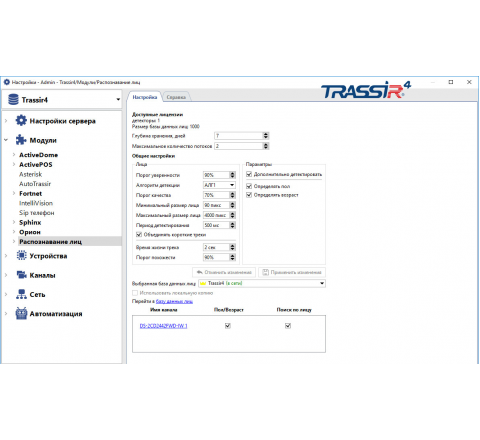480x440 pixels.
Task: Toggle Объединять короткие треки checkbox
Action: point(139,235)
